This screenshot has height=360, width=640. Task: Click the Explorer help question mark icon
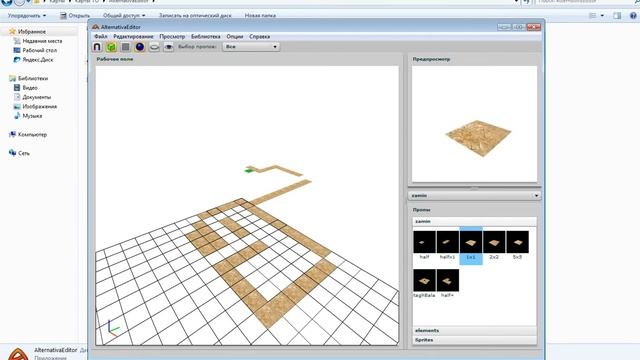(633, 16)
